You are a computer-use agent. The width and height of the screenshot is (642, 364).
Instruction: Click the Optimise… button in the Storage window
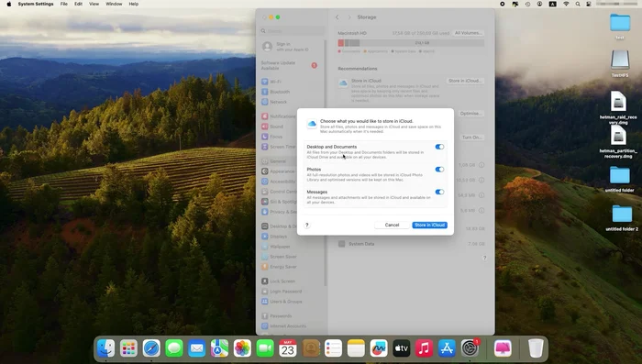[x=470, y=114]
